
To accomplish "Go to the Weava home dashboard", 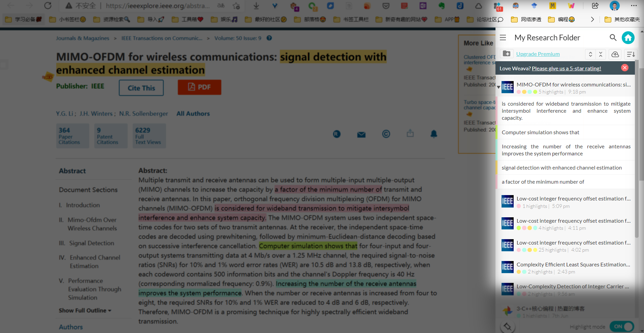I will tap(628, 38).
